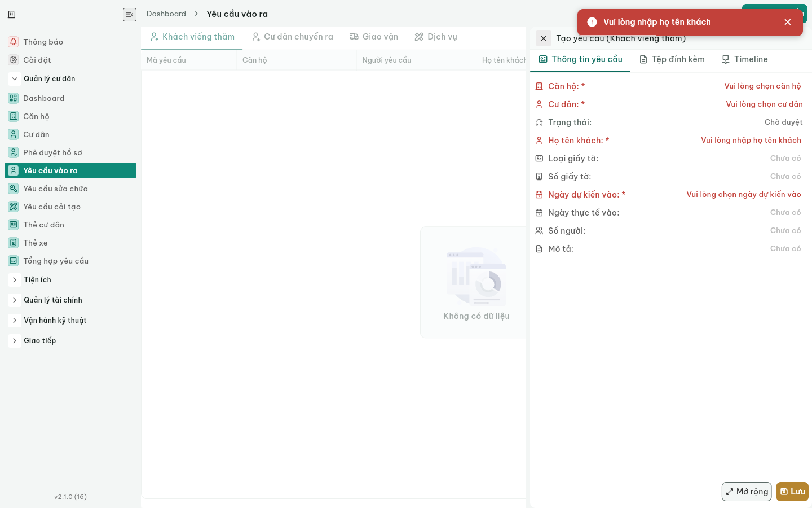
Task: Click Yêu cầu vào ra icon
Action: tap(14, 170)
